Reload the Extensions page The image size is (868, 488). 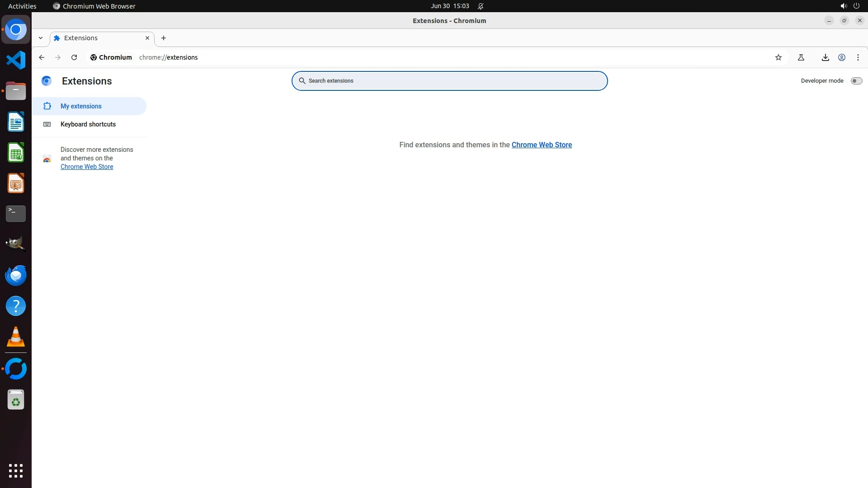(74, 57)
